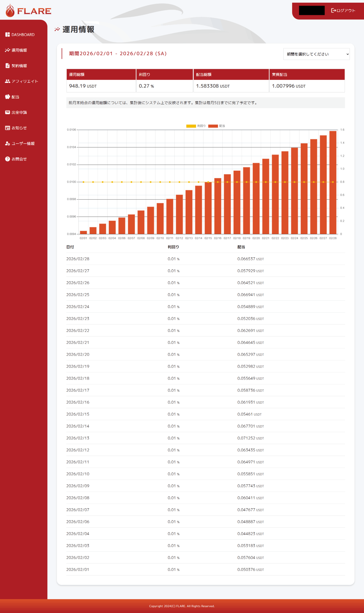Image resolution: width=364 pixels, height=613 pixels.
Task: Click the お問合せ question mark icon
Action: click(8, 159)
